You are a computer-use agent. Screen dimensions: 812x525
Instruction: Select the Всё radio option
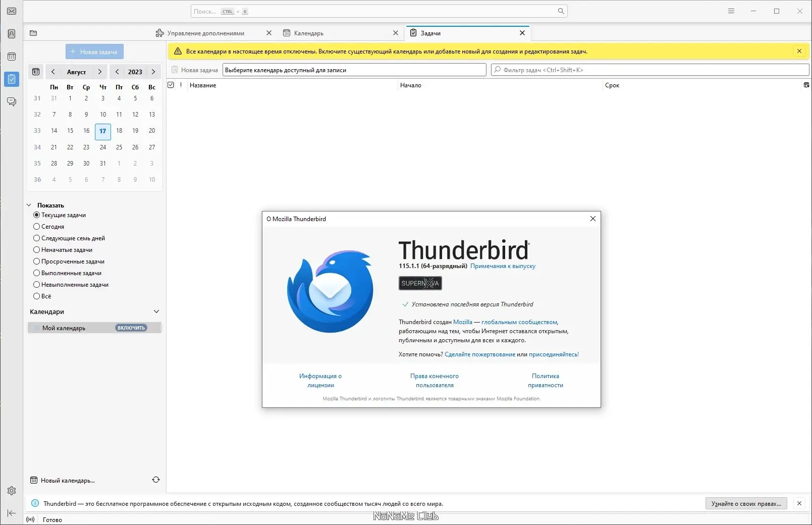[42, 296]
